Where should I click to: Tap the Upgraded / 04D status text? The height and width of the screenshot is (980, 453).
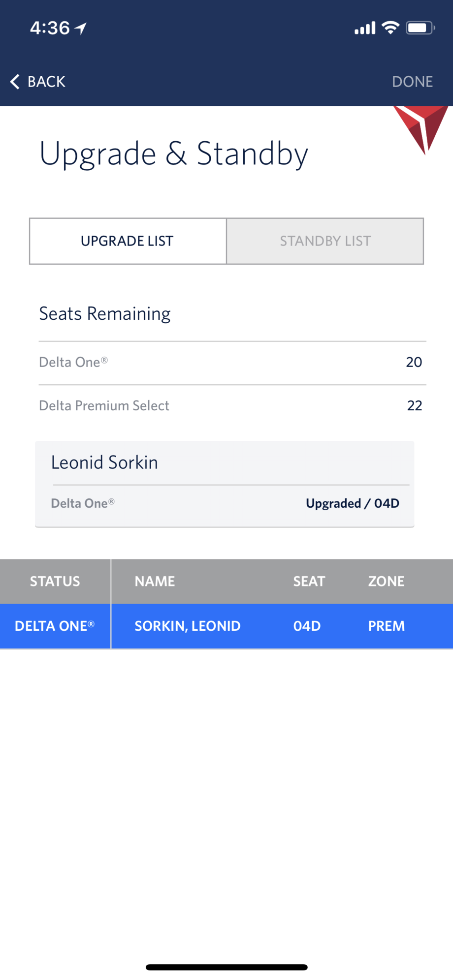tap(352, 504)
